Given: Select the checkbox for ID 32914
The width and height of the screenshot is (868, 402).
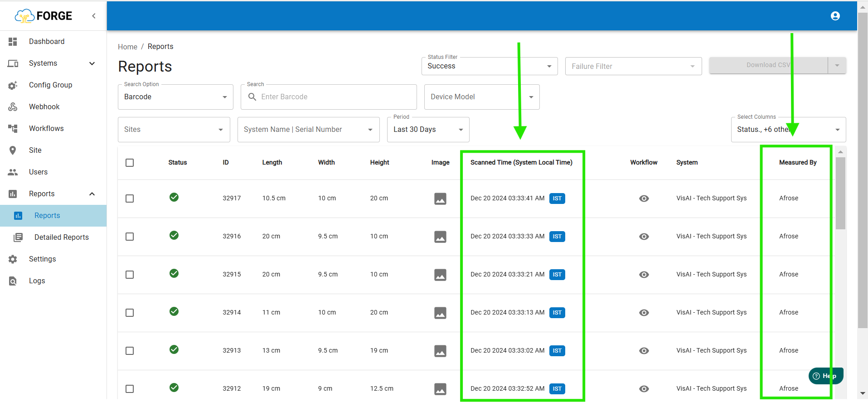Looking at the screenshot, I should point(130,313).
